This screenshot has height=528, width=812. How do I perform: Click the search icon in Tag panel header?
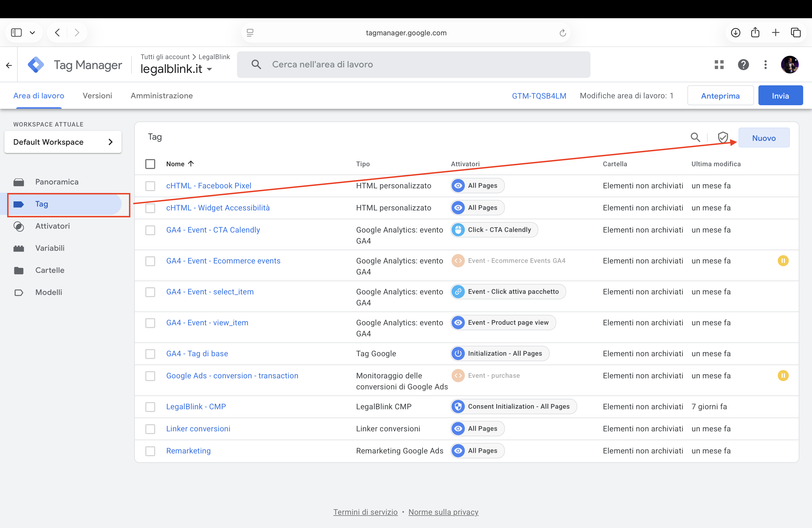click(x=695, y=138)
